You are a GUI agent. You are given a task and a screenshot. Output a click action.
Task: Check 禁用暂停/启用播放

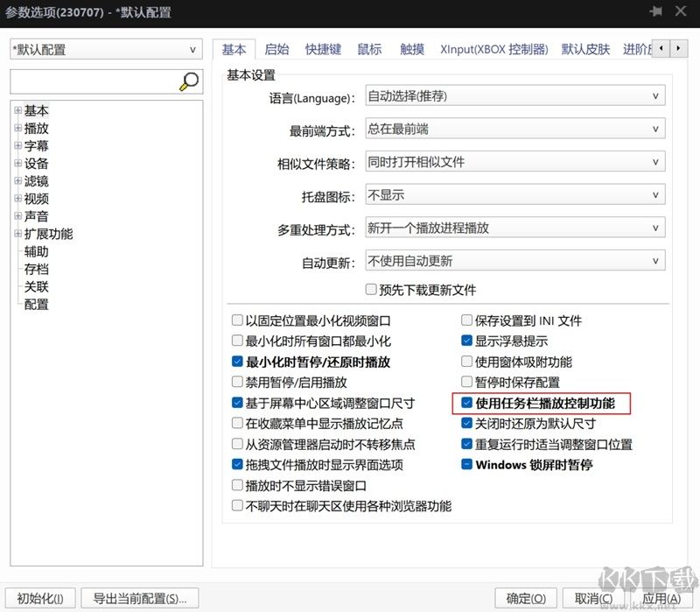pos(237,382)
